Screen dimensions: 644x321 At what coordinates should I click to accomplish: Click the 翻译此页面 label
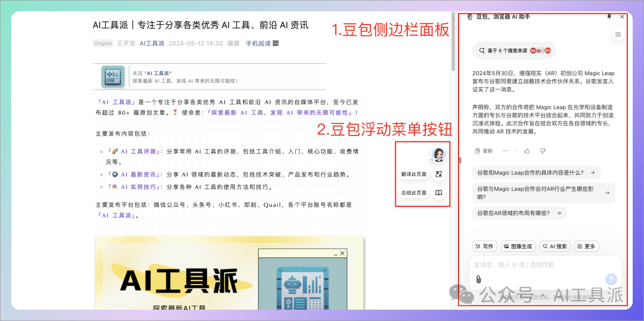414,174
